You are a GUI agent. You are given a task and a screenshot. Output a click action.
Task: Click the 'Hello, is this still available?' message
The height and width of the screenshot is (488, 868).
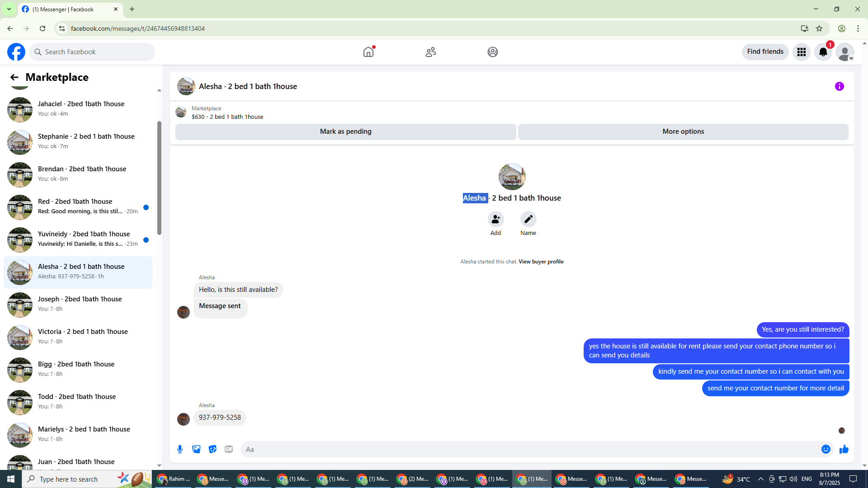pos(238,290)
